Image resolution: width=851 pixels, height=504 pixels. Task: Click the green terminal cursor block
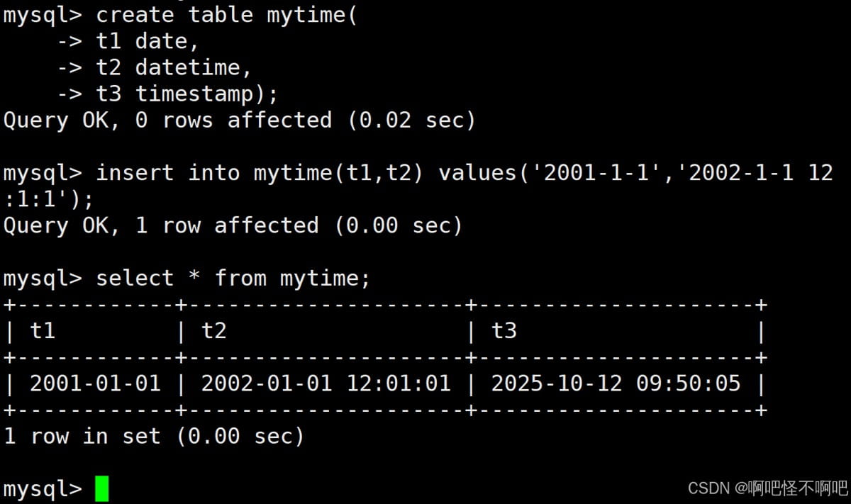[x=101, y=488]
